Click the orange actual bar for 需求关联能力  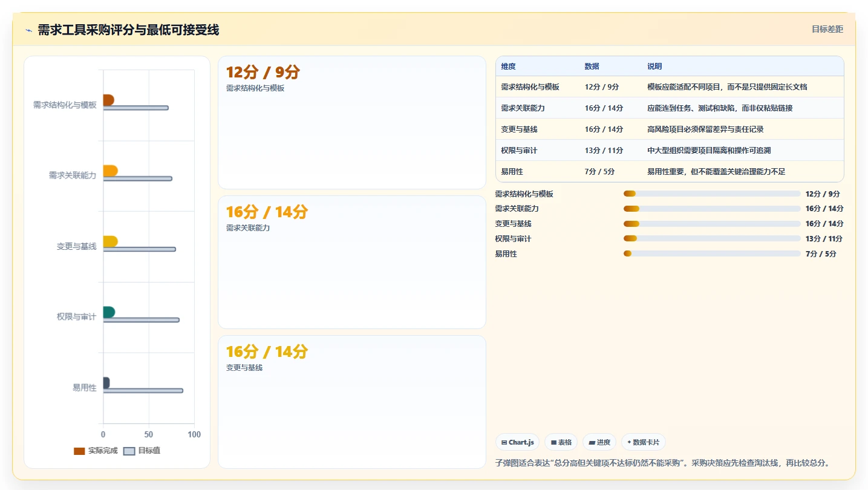tap(110, 171)
